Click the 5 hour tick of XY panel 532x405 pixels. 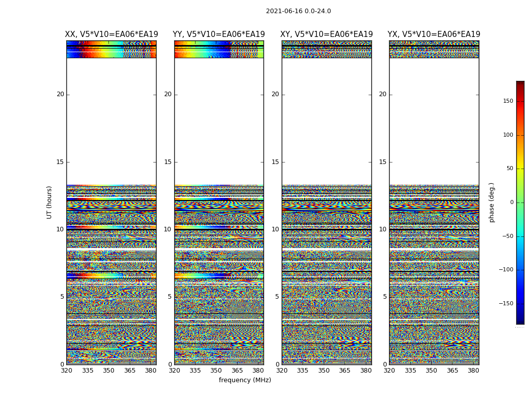click(x=277, y=297)
